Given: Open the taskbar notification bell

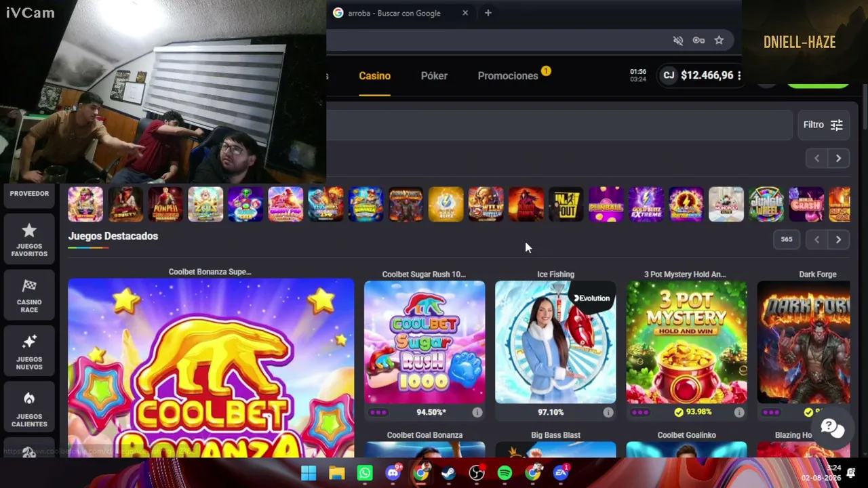Looking at the screenshot, I should (852, 472).
